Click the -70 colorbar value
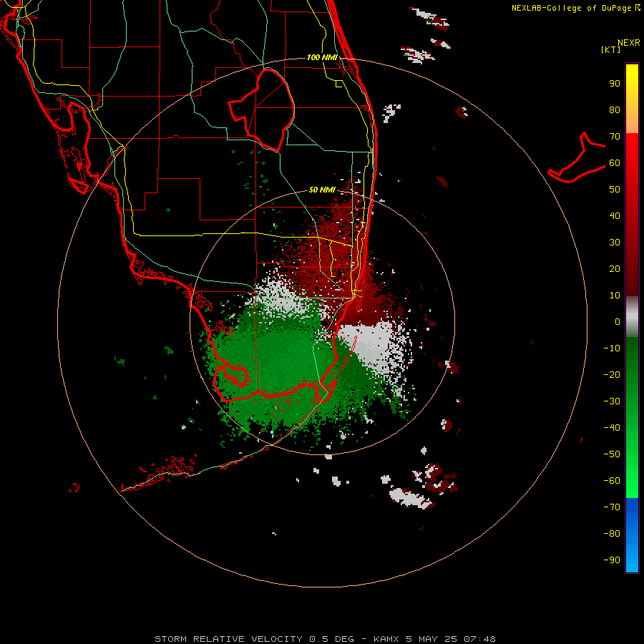The image size is (644, 644). (x=612, y=507)
